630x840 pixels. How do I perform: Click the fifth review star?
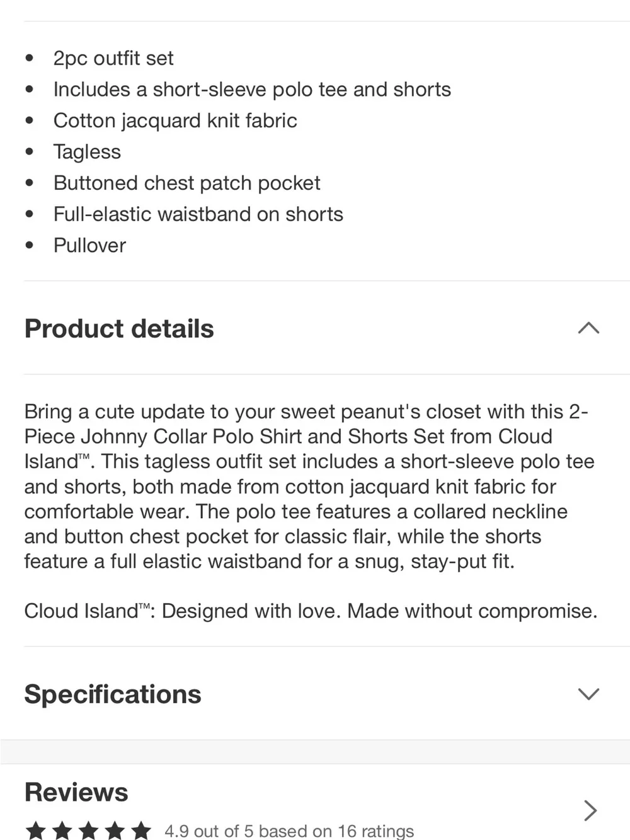point(142,831)
